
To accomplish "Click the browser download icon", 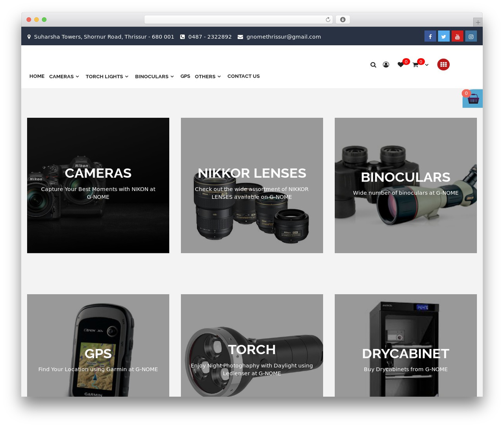I will [x=343, y=20].
